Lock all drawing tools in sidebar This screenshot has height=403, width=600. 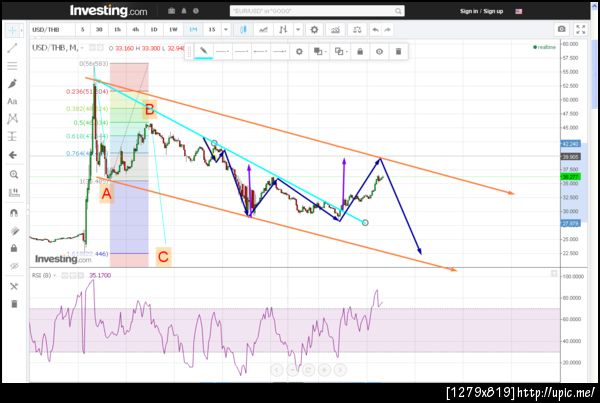(x=14, y=248)
